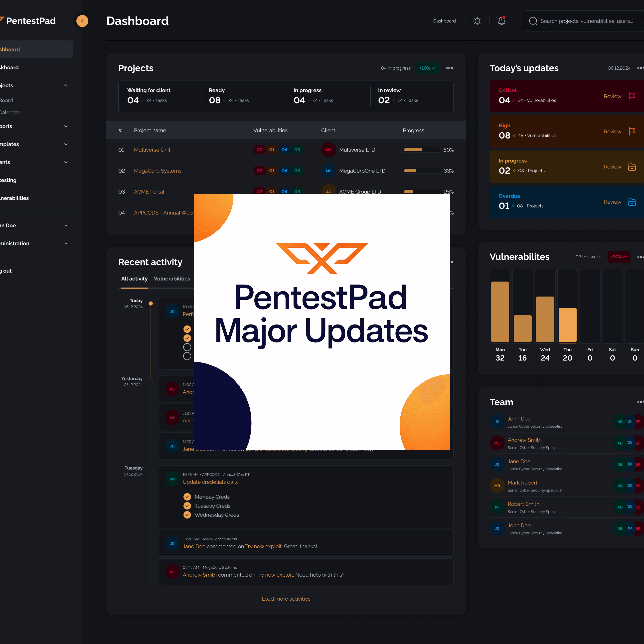Collapse the Projects section in sidebar
The height and width of the screenshot is (644, 644).
66,85
